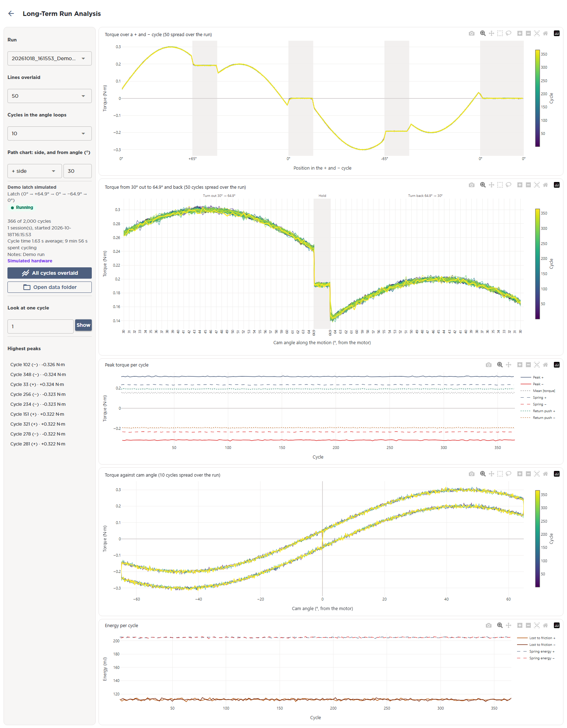The image size is (567, 728).
Task: Click the Open data folder button
Action: tap(50, 287)
